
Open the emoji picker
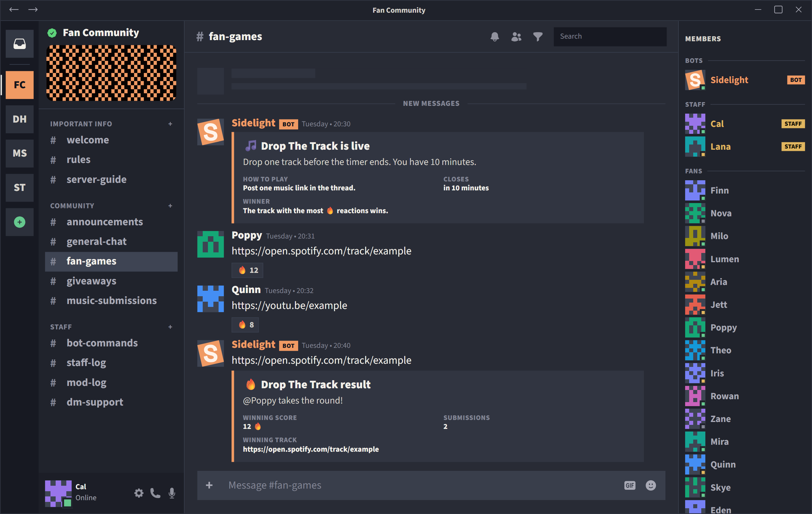point(651,485)
